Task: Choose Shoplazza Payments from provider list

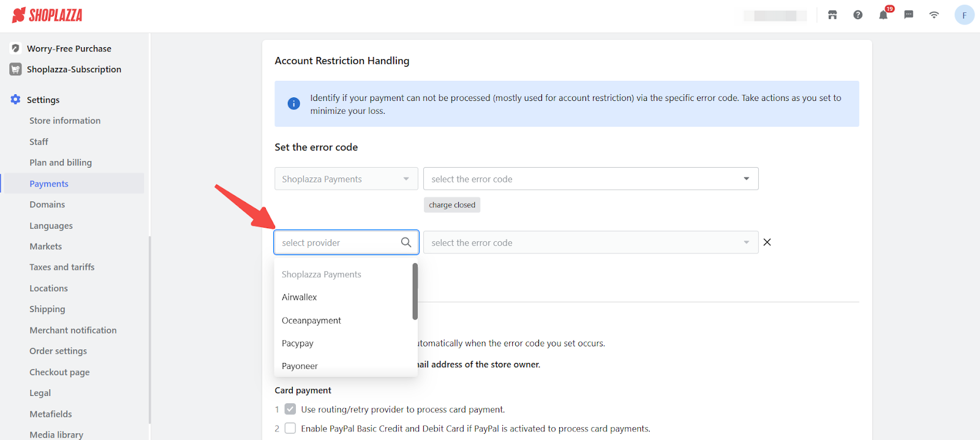Action: (x=322, y=274)
